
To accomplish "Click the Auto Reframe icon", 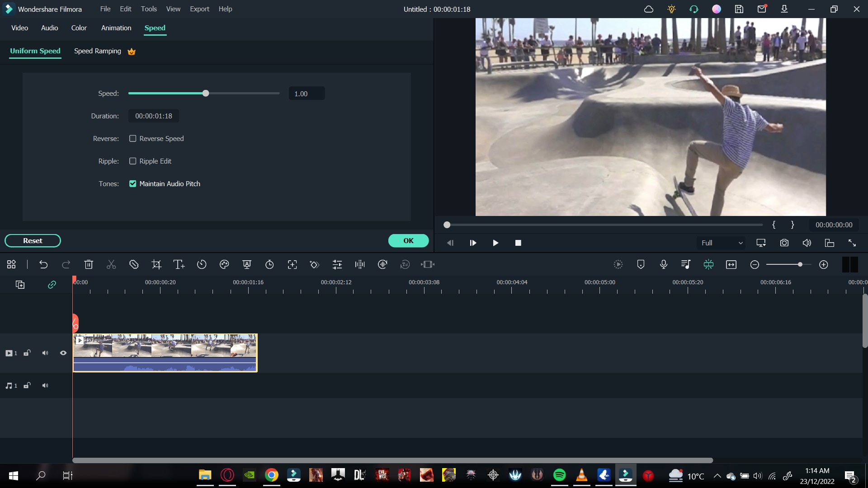I will point(429,264).
